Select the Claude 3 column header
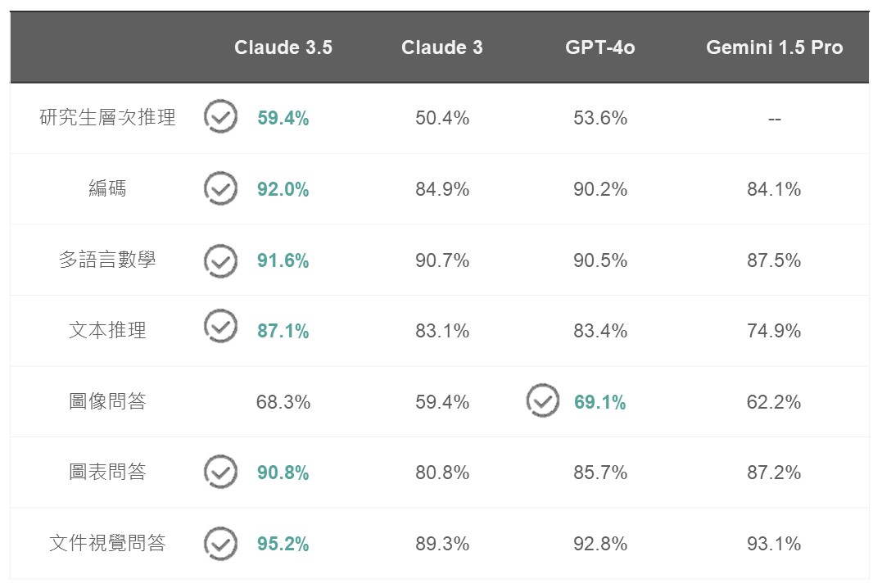This screenshot has height=588, width=882. [x=441, y=47]
